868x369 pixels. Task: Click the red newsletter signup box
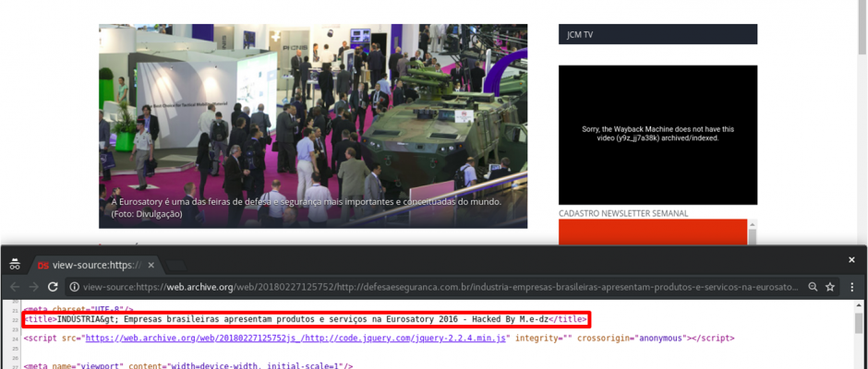pos(653,232)
